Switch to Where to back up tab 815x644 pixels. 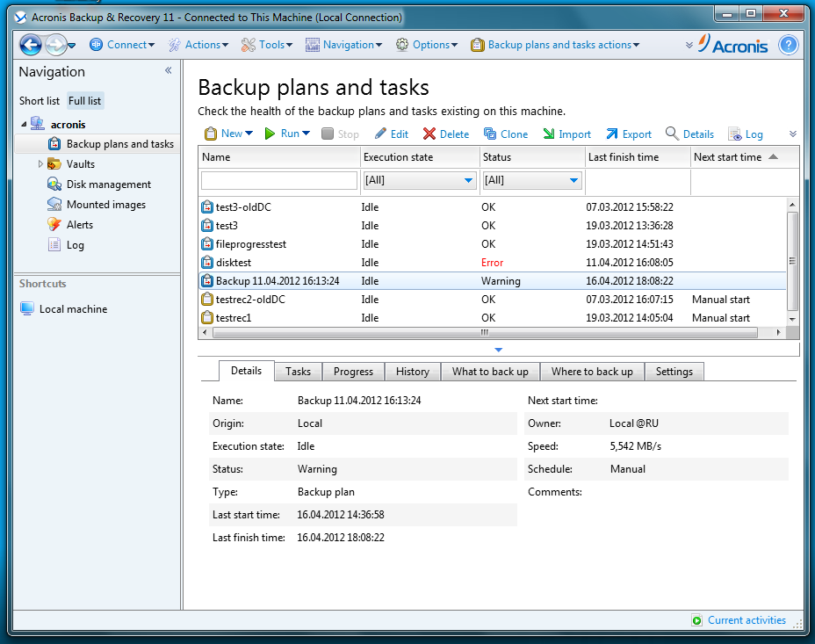[x=592, y=372]
